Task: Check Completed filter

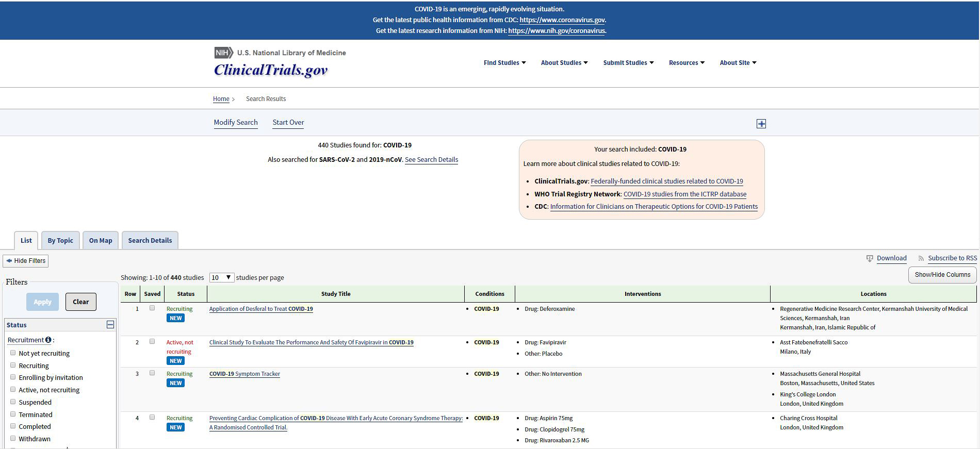Action: point(13,426)
